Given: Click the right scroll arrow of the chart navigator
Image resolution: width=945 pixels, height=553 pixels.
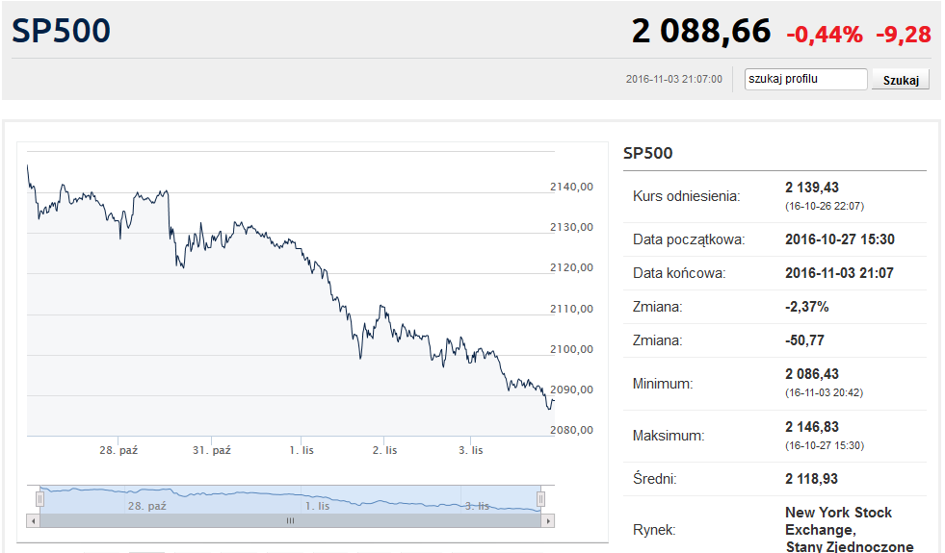Looking at the screenshot, I should (548, 521).
